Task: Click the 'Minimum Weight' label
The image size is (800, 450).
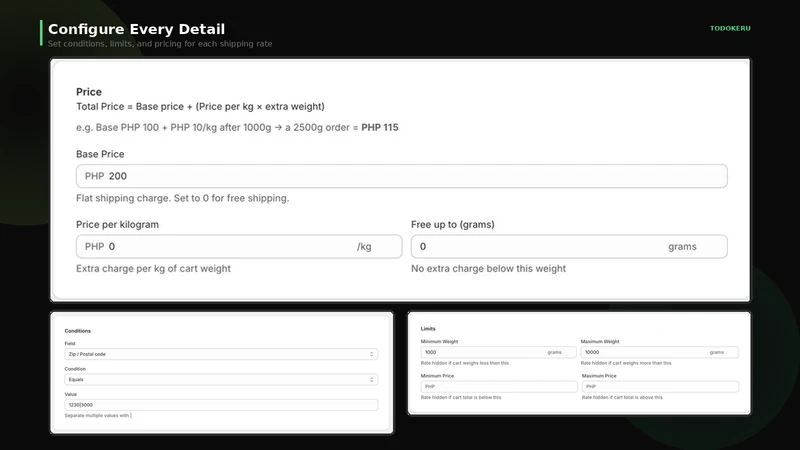Action: [439, 342]
